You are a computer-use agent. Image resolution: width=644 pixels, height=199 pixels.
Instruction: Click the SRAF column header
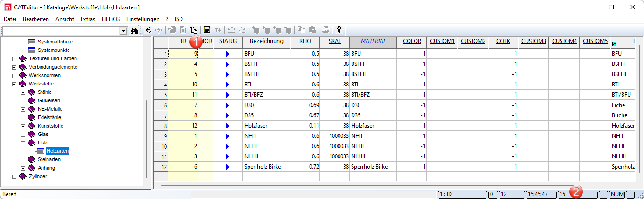(335, 41)
